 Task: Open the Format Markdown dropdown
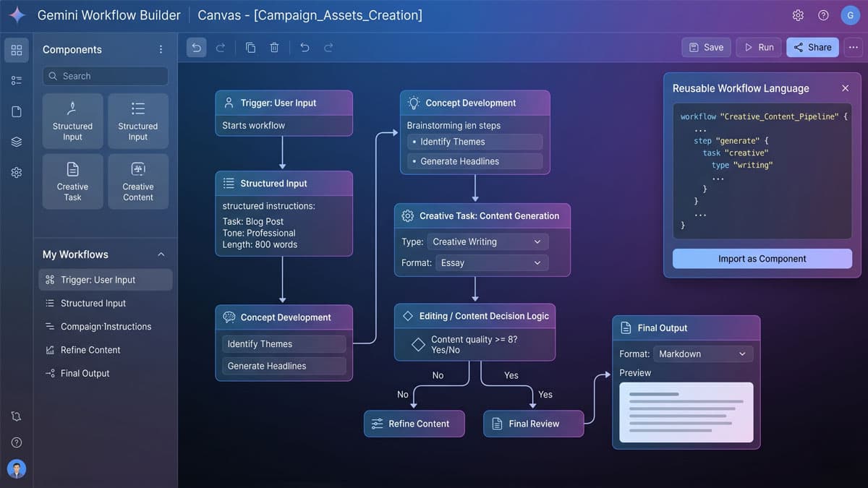click(703, 354)
